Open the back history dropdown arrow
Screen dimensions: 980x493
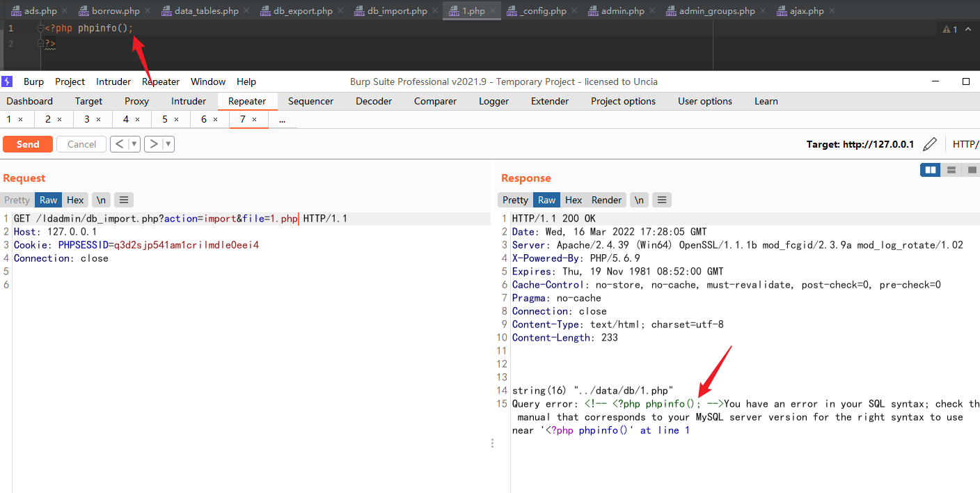134,144
